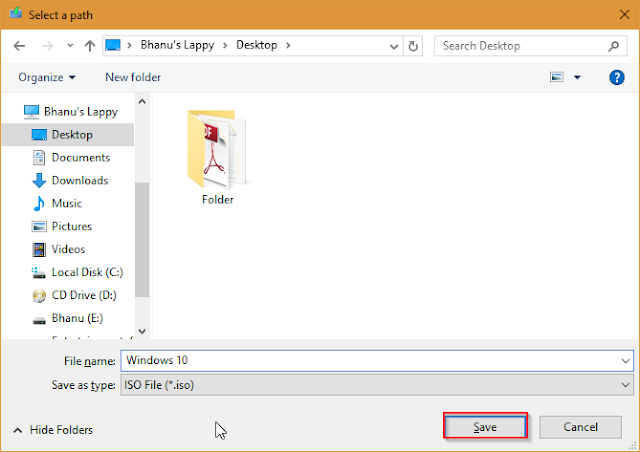
Task: Expand chevron after Desktop in address bar
Action: (288, 45)
